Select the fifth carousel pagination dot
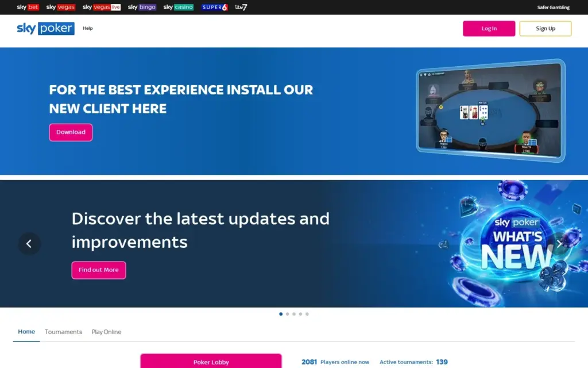 (x=307, y=314)
